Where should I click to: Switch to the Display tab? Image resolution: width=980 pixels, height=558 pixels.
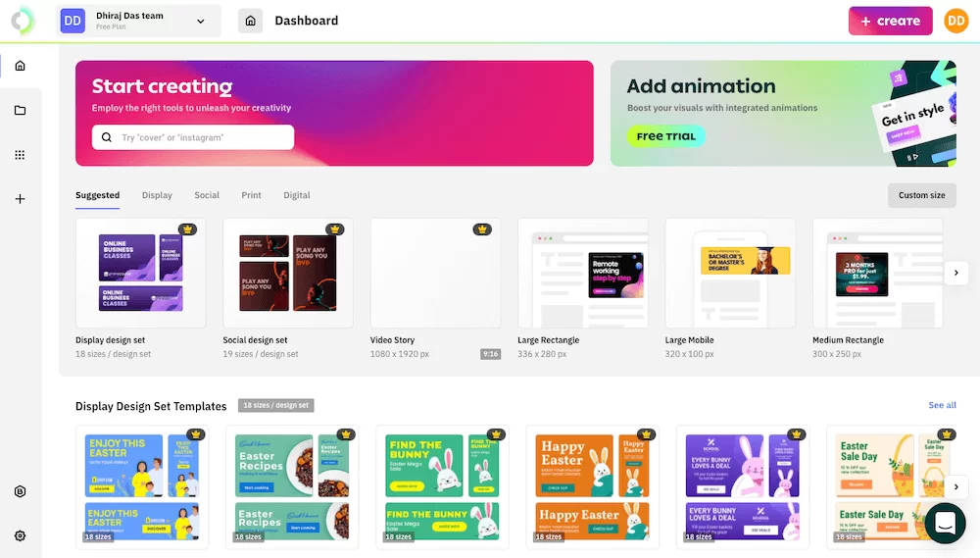pos(157,195)
